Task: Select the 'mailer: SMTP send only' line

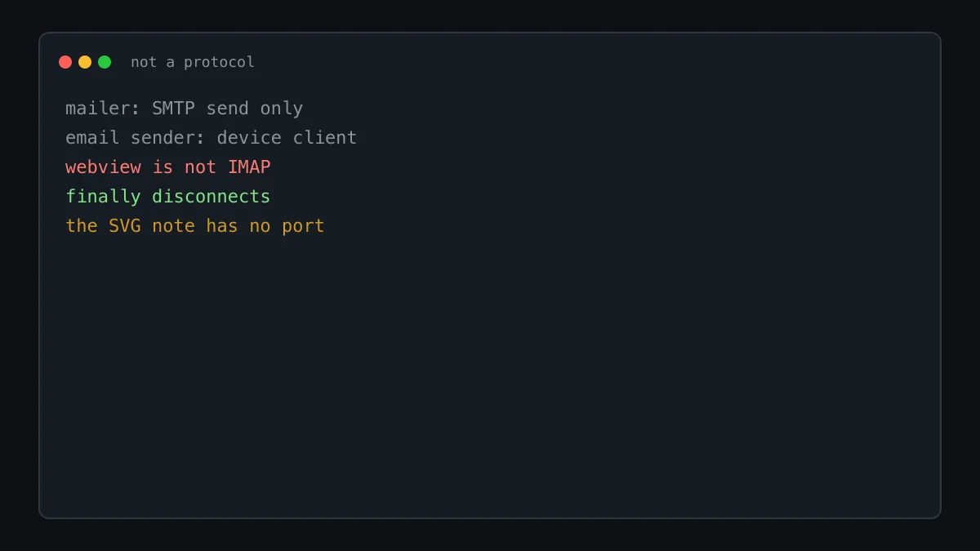Action: [x=185, y=109]
